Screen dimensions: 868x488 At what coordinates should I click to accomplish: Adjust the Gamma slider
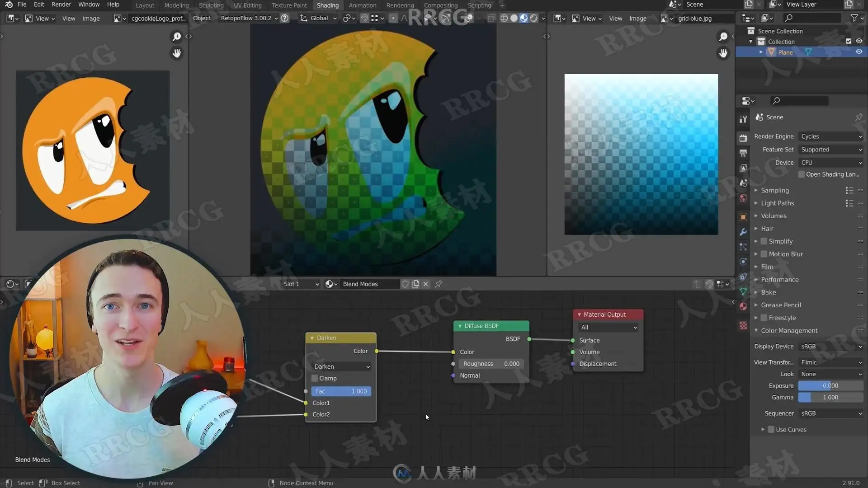point(831,397)
